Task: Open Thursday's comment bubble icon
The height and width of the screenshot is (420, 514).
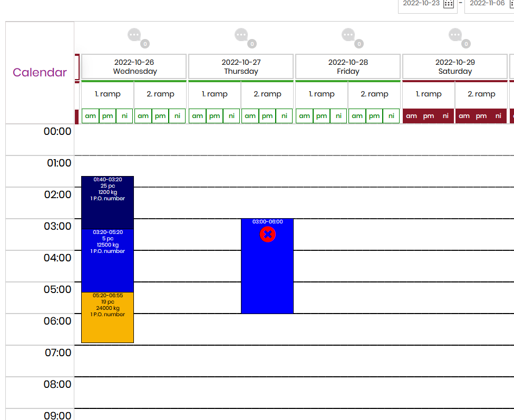Action: tap(241, 35)
